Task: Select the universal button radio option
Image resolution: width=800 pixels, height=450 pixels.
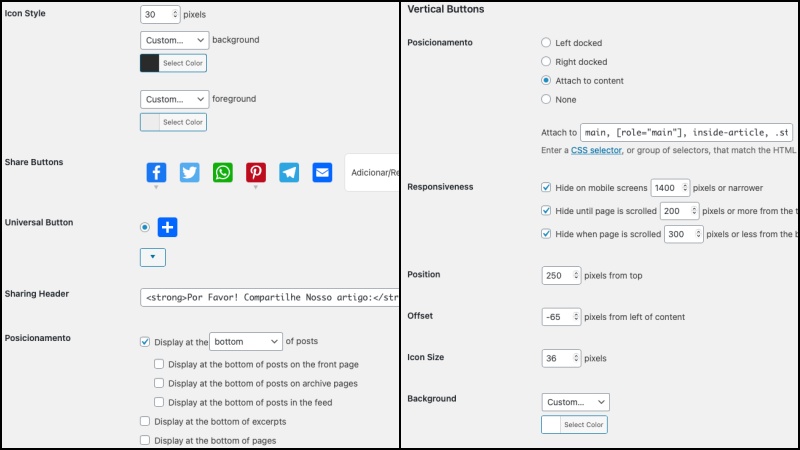Action: (x=145, y=227)
